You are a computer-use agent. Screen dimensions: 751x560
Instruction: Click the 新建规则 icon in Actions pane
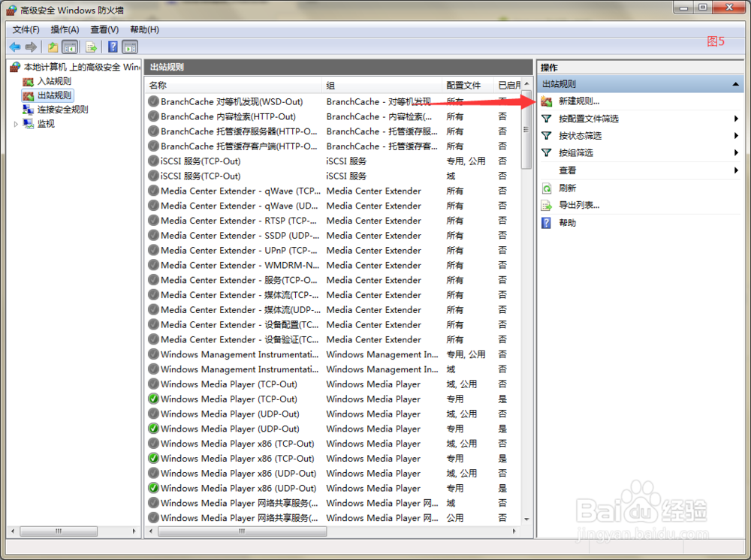coord(547,101)
